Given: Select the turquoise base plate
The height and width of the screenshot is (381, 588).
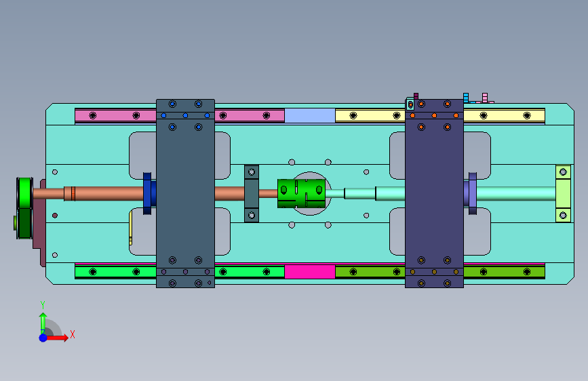Looking at the screenshot, I should (310, 146).
